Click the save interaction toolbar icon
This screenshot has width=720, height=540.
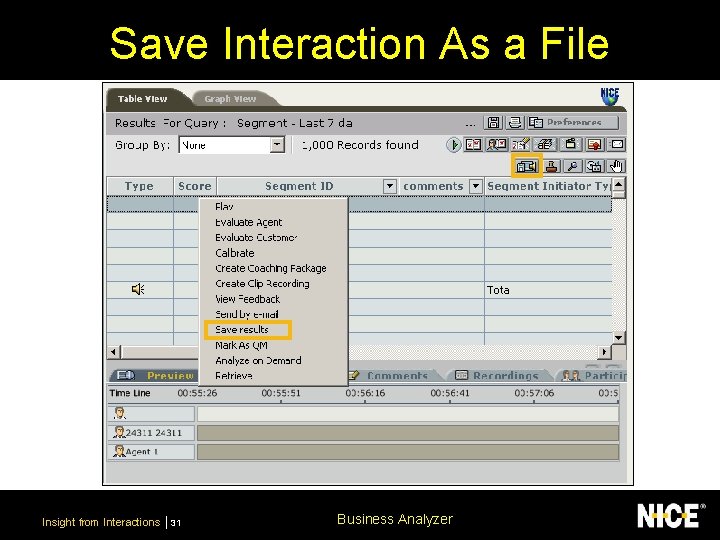tap(527, 166)
